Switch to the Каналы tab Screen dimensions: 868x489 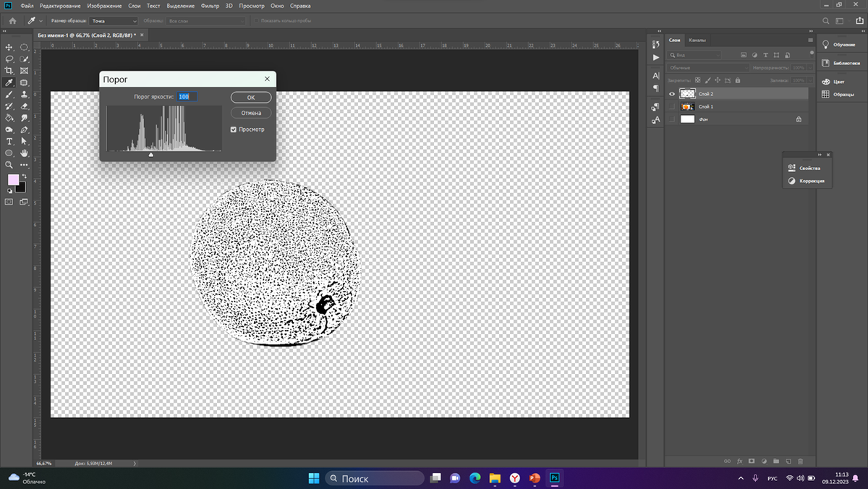697,40
